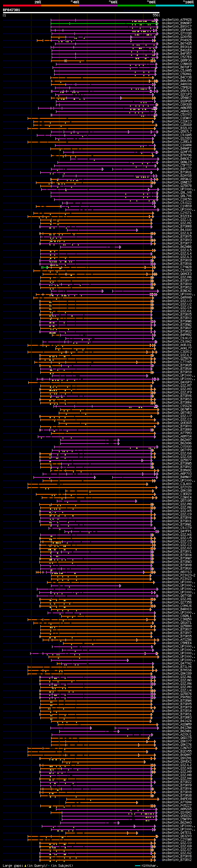Screen dimensions: 197x868
Task: Click label UniRef100_B4PEV8
Action: click(177, 799)
